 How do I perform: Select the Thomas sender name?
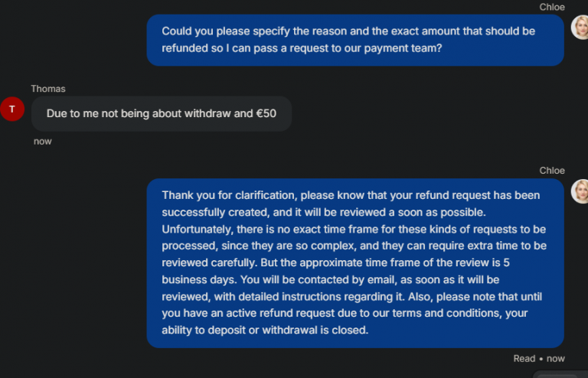(x=48, y=89)
